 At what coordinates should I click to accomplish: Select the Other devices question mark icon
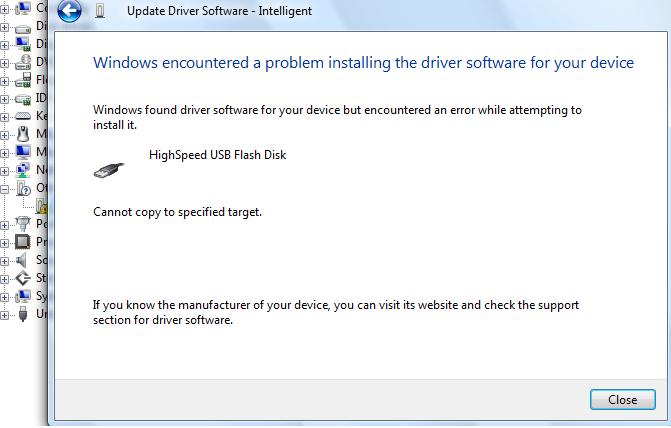(x=23, y=188)
